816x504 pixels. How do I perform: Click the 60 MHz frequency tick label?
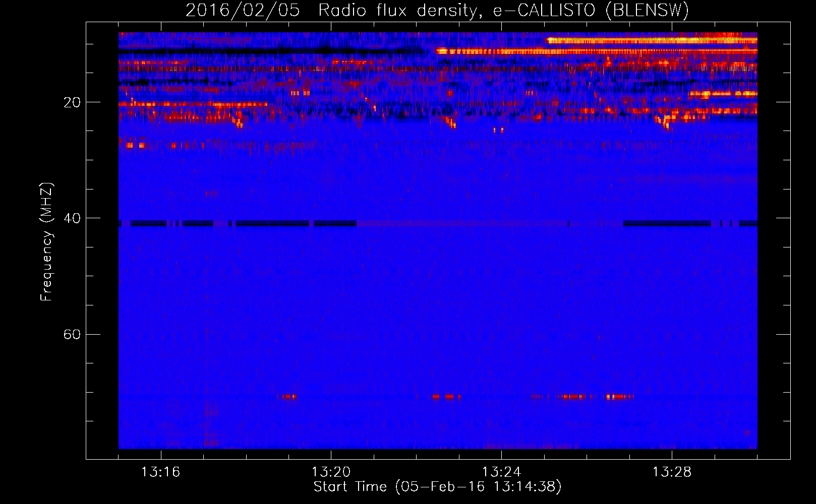(x=72, y=334)
